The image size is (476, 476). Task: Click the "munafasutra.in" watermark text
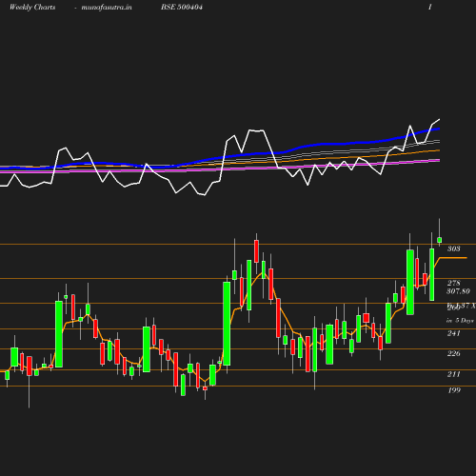click(x=107, y=7)
